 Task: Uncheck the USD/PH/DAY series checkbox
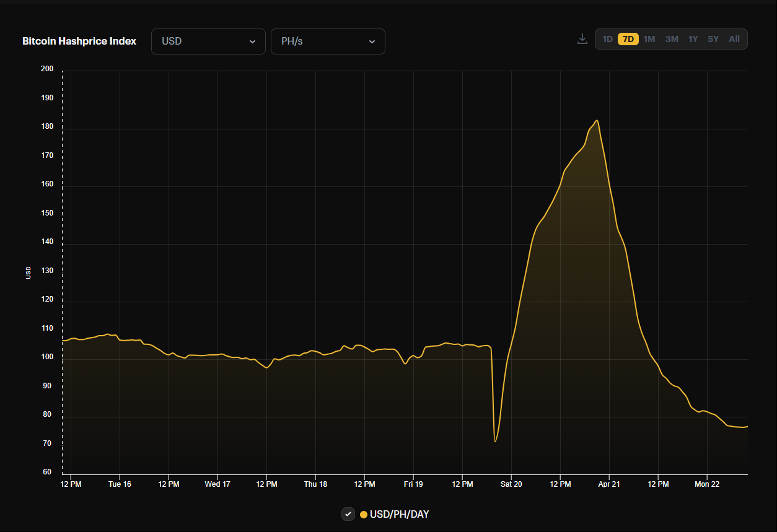[x=348, y=514]
